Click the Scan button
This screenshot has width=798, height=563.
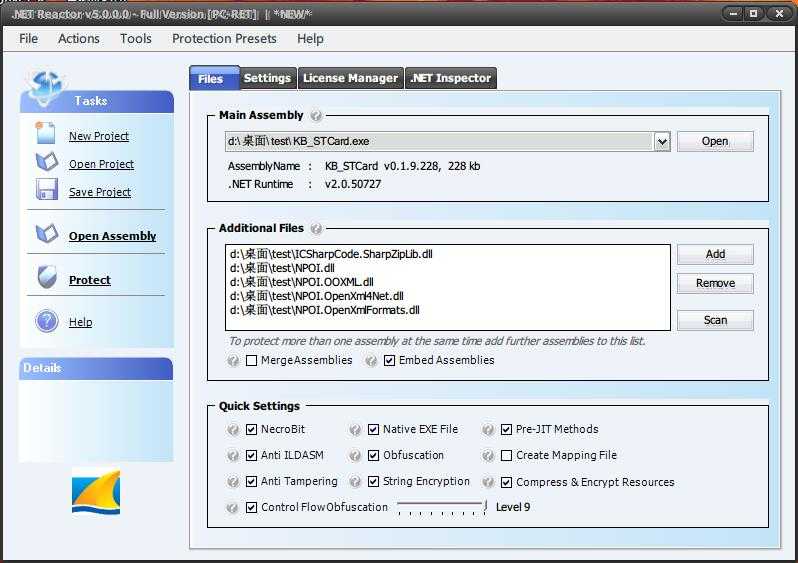tap(715, 320)
